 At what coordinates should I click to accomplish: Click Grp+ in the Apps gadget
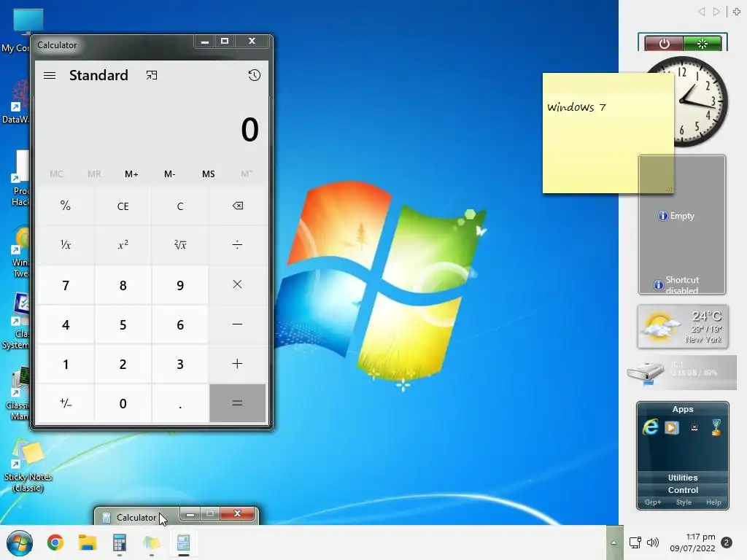(x=653, y=502)
